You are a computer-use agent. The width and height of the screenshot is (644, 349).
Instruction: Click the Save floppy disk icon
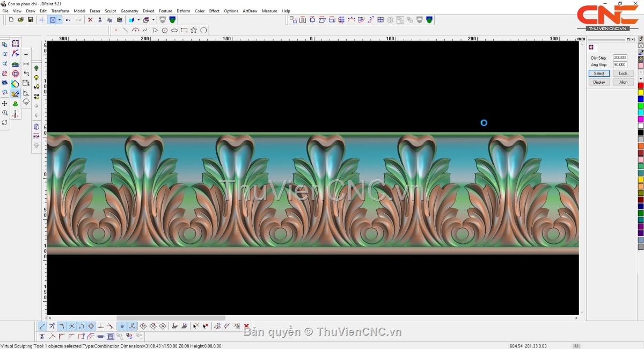tap(31, 20)
